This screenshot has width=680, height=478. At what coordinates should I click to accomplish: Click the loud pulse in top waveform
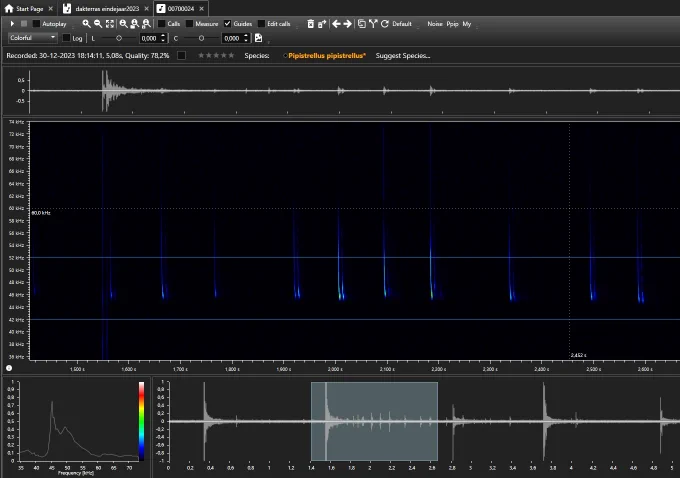(x=105, y=90)
